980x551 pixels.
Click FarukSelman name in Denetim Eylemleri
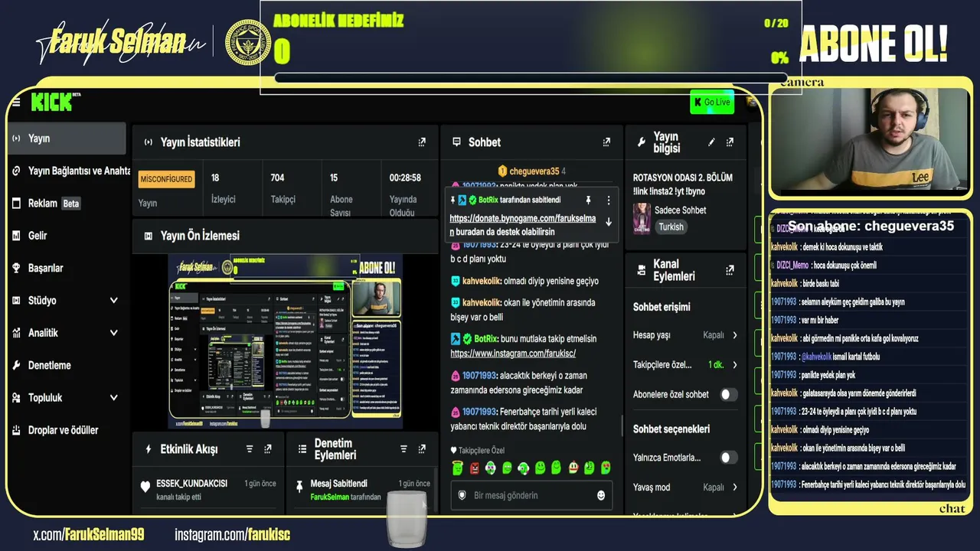329,497
